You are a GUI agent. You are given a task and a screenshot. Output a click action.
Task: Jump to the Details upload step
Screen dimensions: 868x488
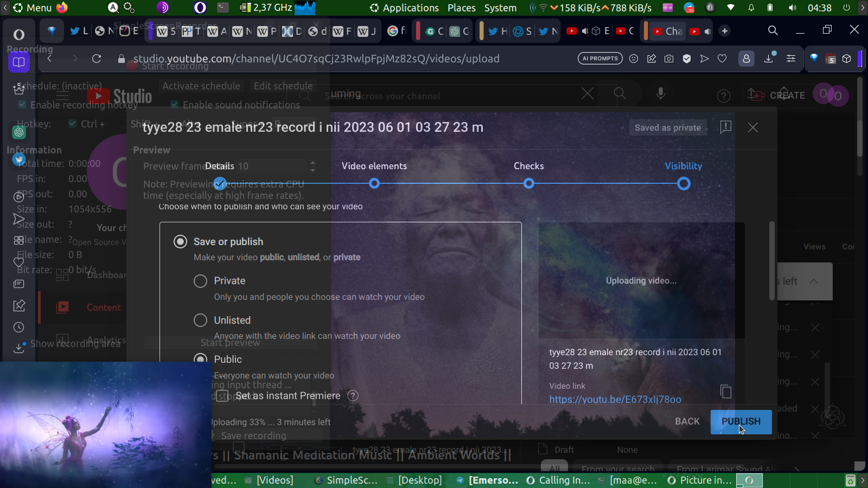pos(220,184)
